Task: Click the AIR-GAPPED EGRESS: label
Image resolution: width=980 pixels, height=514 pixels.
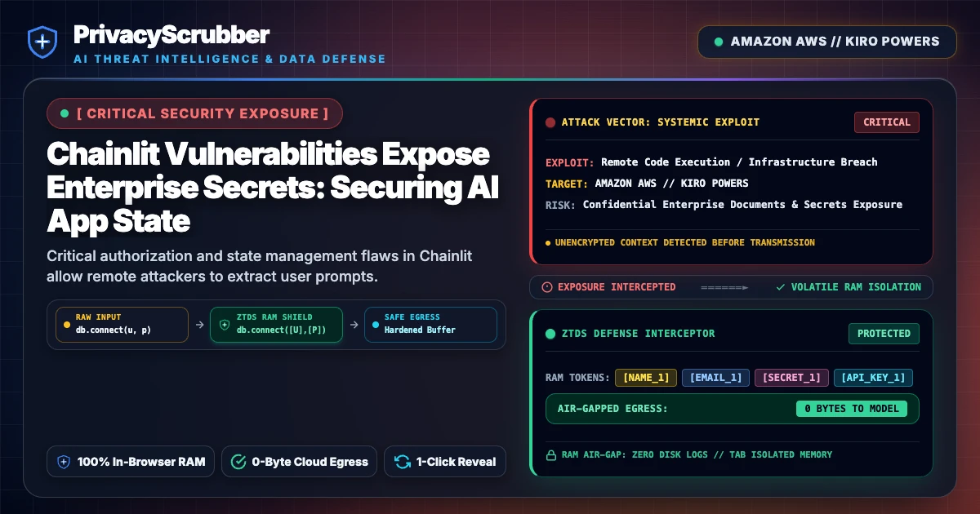Action: 612,408
